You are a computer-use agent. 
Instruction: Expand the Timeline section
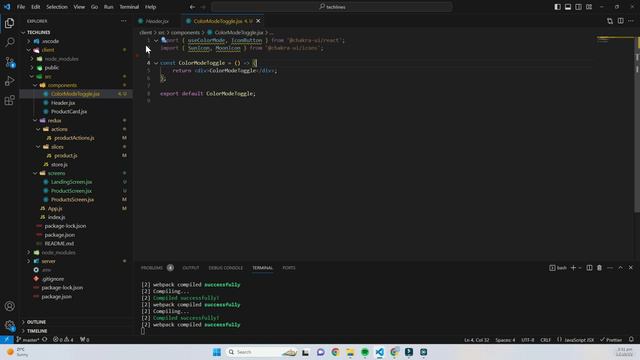tap(23, 331)
